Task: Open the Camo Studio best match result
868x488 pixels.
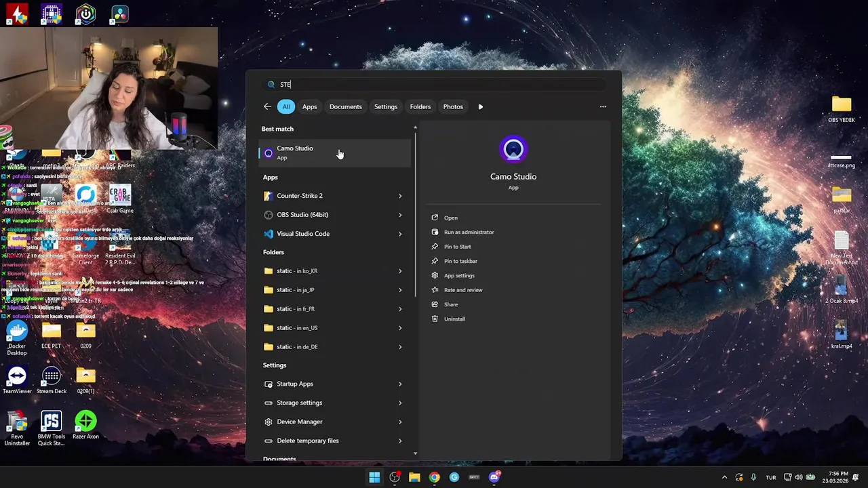Action: (335, 153)
